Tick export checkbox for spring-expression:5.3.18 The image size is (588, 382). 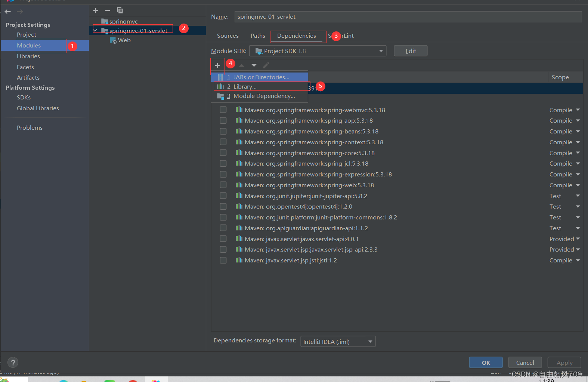223,174
